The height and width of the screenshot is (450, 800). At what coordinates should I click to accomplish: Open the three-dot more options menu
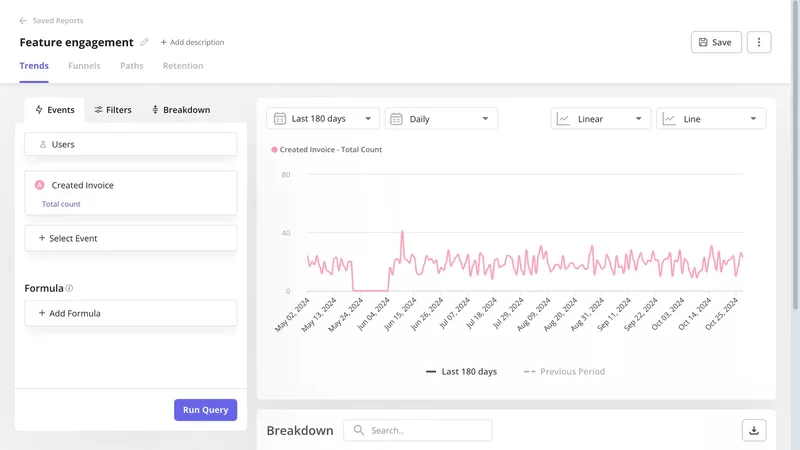759,42
